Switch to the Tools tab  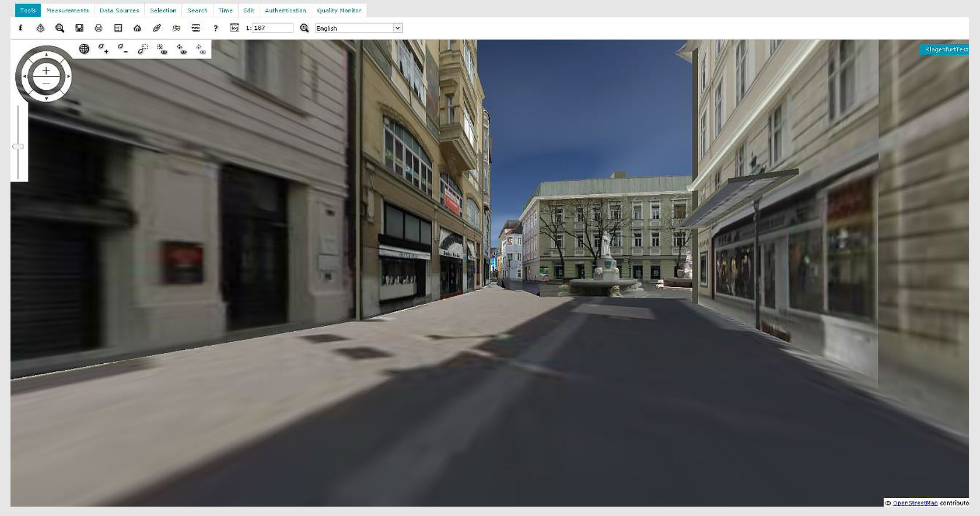click(x=27, y=10)
